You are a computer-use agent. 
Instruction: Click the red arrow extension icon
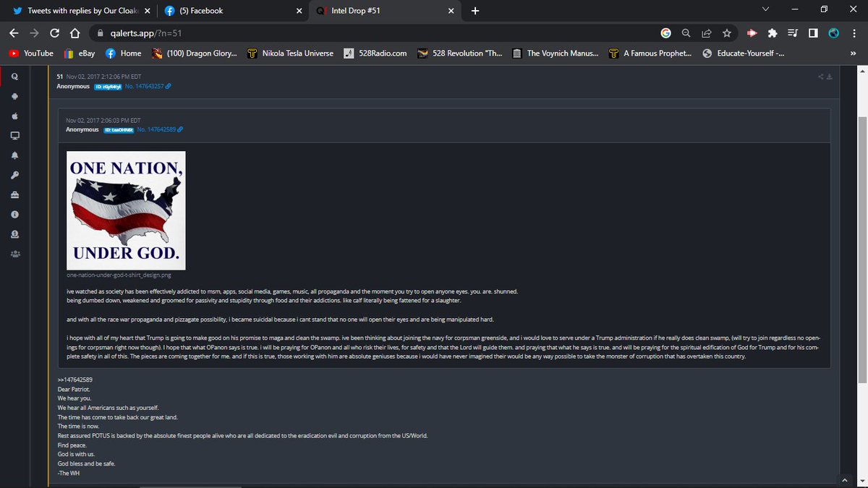(x=752, y=33)
